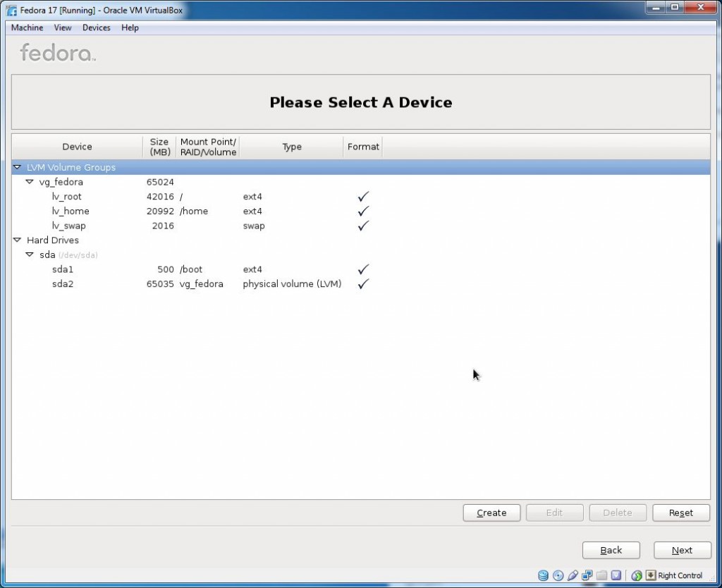Select the lv_home logical volume row
This screenshot has width=722, height=588.
click(360, 212)
